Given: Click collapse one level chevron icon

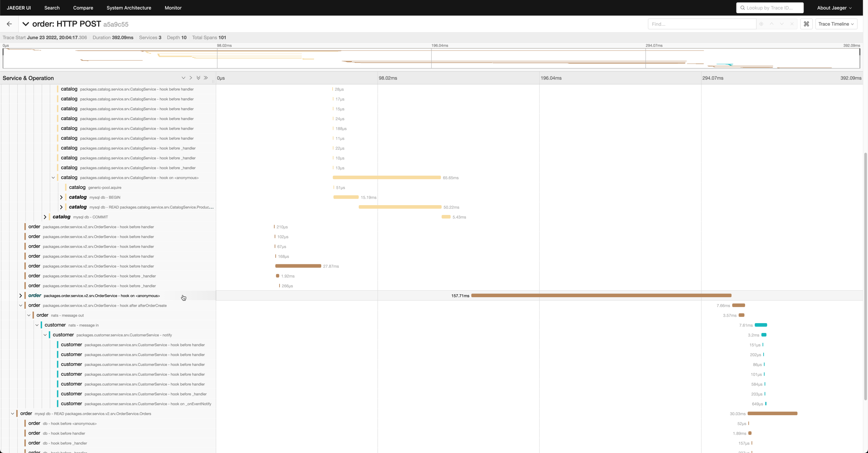Looking at the screenshot, I should [x=191, y=78].
